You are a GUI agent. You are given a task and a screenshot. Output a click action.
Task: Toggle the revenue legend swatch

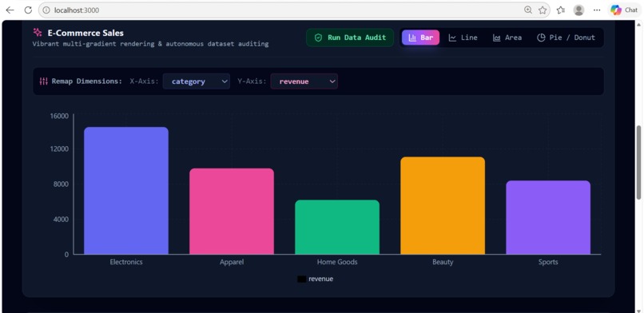[x=301, y=279]
